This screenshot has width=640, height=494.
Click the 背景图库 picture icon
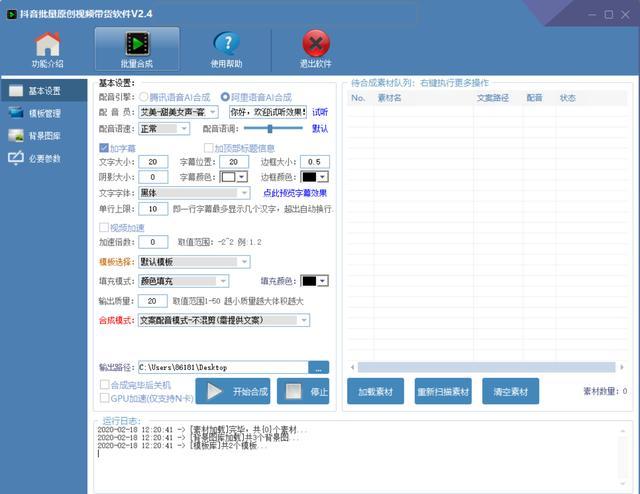pyautogui.click(x=16, y=136)
